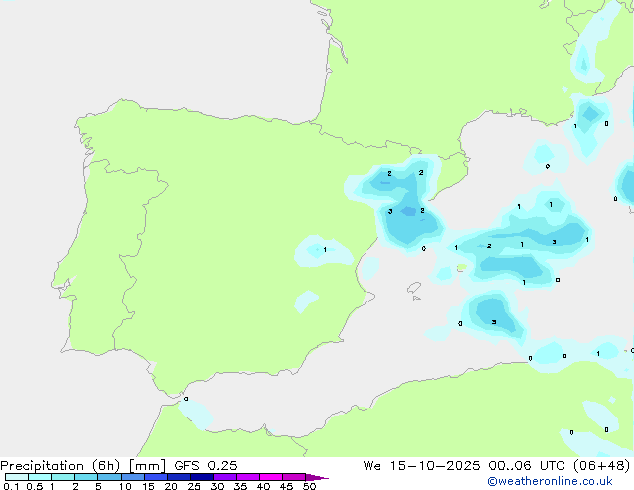Click the 'GFS 0.25' model label
This screenshot has height=490, width=634.
click(206, 466)
